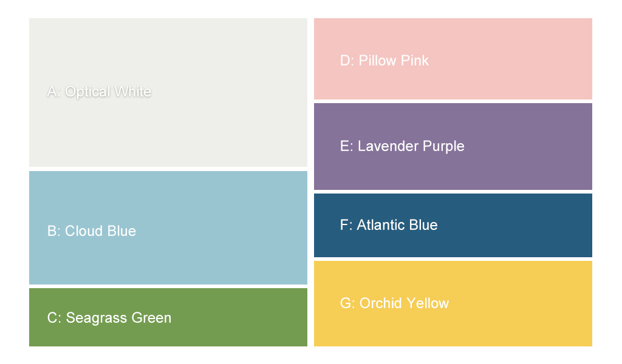The width and height of the screenshot is (622, 364).
Task: Click the word 'Purple' in the lavender swatch
Action: [443, 147]
